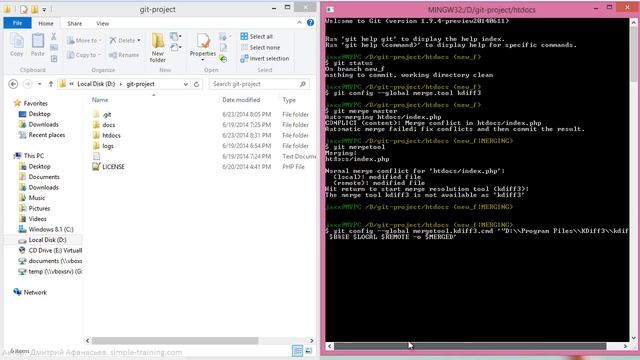640x360 pixels.
Task: Switch to Large icons view in status bar
Action: pos(309,351)
